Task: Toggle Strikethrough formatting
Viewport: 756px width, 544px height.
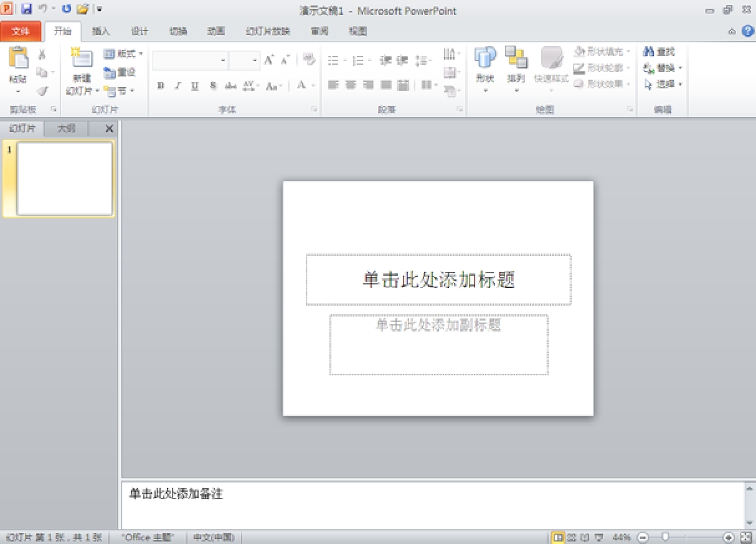Action: pos(231,86)
